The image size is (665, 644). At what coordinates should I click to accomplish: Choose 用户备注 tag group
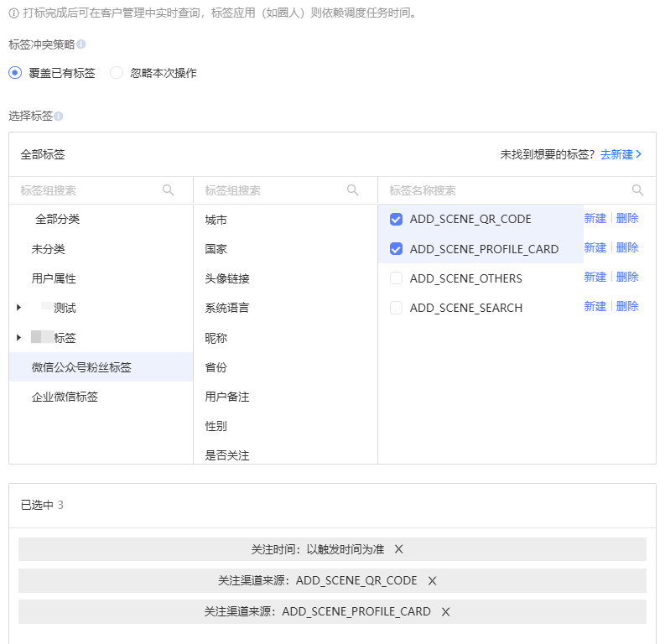(227, 397)
